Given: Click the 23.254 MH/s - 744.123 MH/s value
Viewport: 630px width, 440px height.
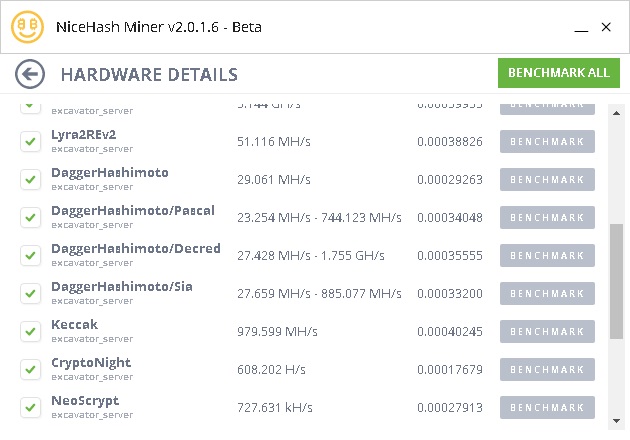Looking at the screenshot, I should point(319,217).
